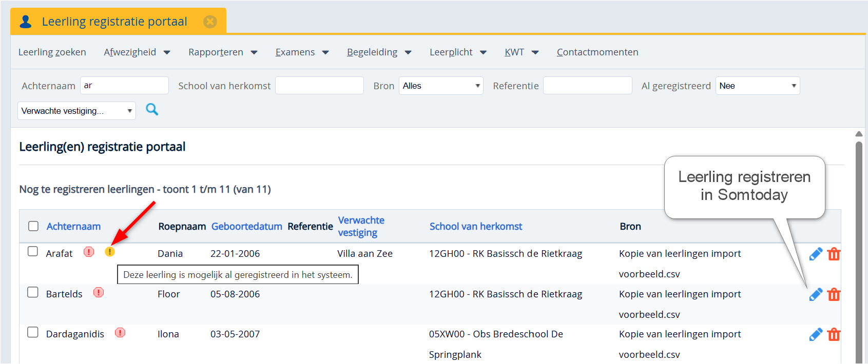Click the magnifier search icon
Viewport: 868px width, 364px height.
click(x=152, y=109)
